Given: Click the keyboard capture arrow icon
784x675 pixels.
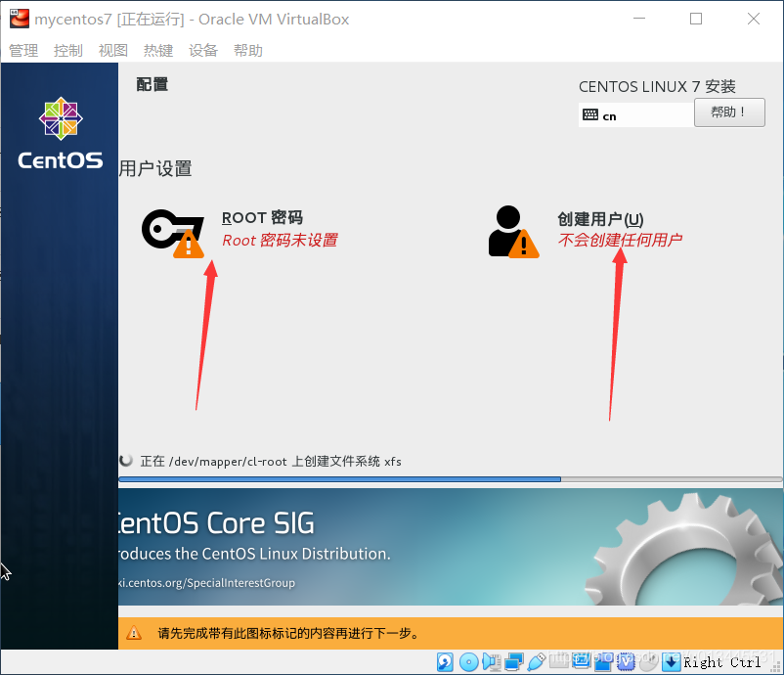Looking at the screenshot, I should [x=671, y=662].
